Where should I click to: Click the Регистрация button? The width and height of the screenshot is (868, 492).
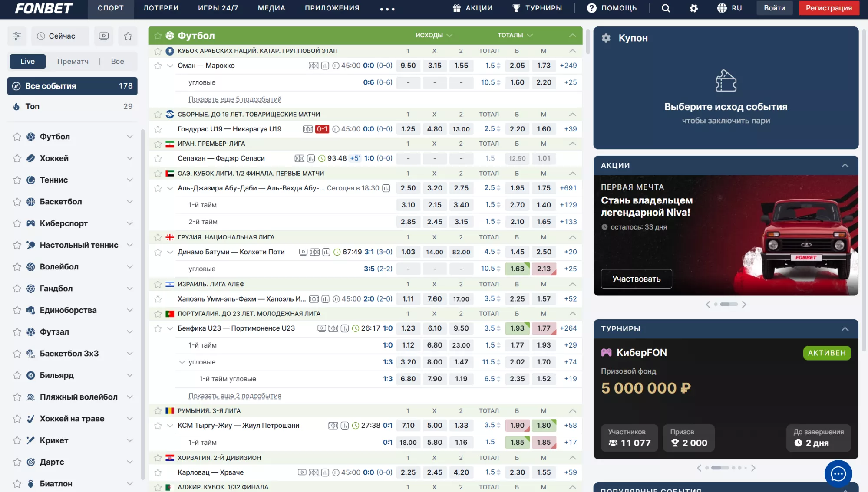[x=828, y=8]
